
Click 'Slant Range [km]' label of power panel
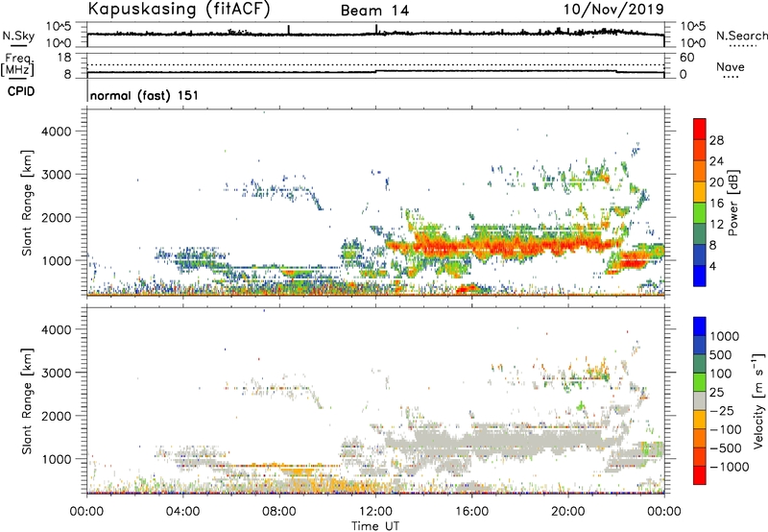point(27,203)
